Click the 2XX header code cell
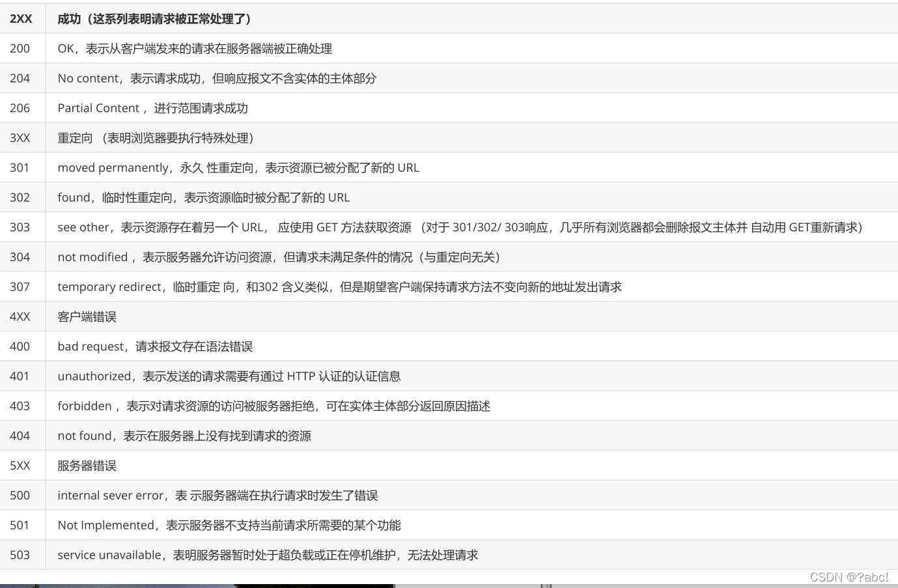 tap(22, 19)
